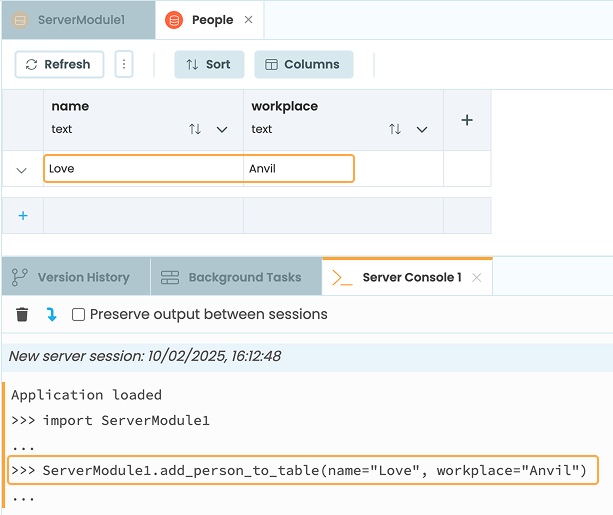Open the workplace column dropdown chevron
Image resolution: width=613 pixels, height=515 pixels.
(422, 129)
